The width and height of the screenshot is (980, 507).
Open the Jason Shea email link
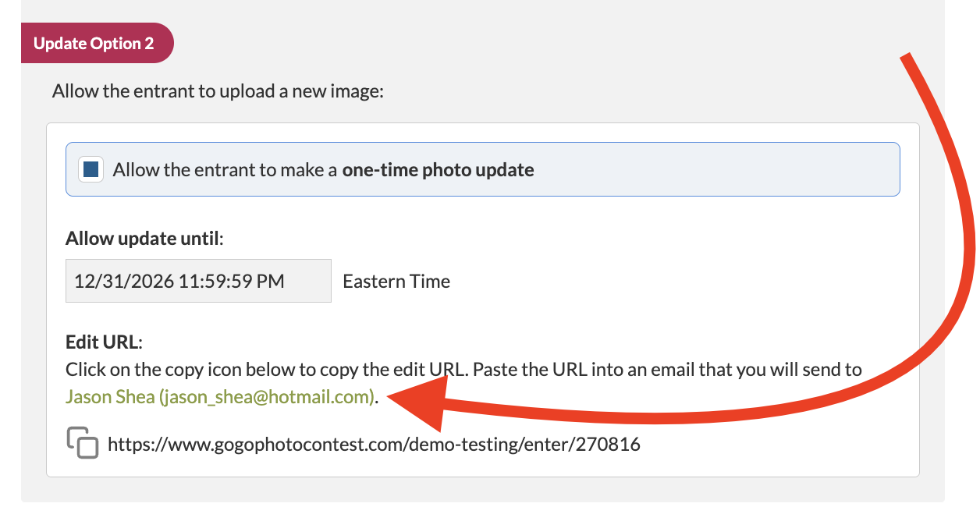(x=220, y=396)
